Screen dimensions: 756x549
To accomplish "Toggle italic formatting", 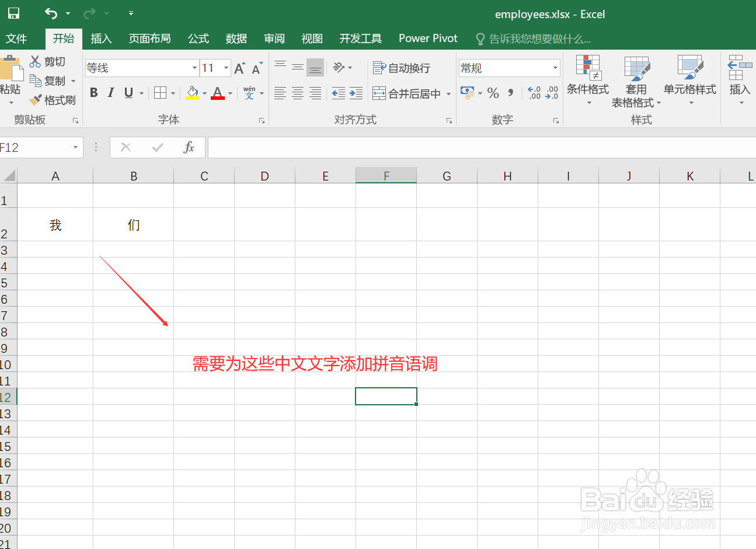I will pos(110,92).
